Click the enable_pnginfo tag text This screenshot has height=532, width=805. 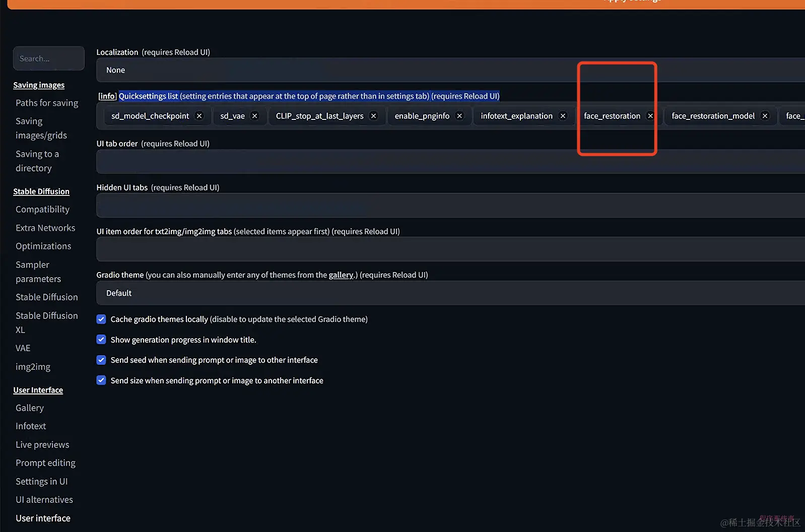[x=422, y=116]
